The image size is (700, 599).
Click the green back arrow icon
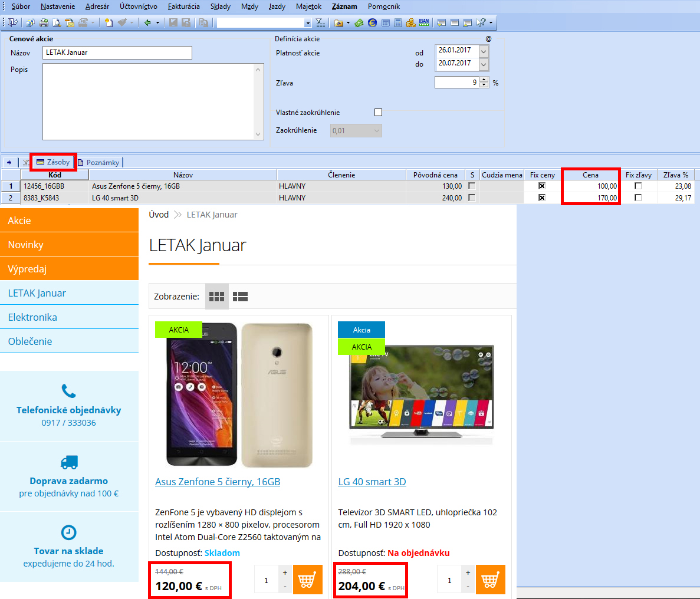[x=147, y=23]
